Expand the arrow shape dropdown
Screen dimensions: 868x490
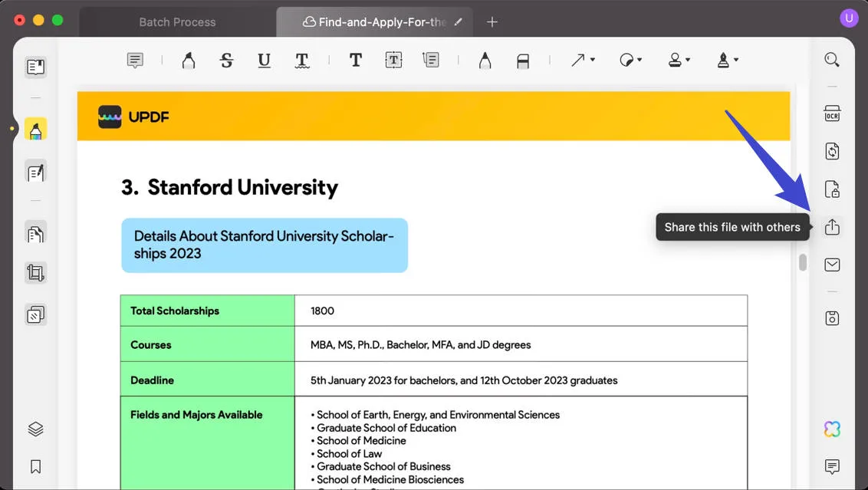click(x=583, y=60)
